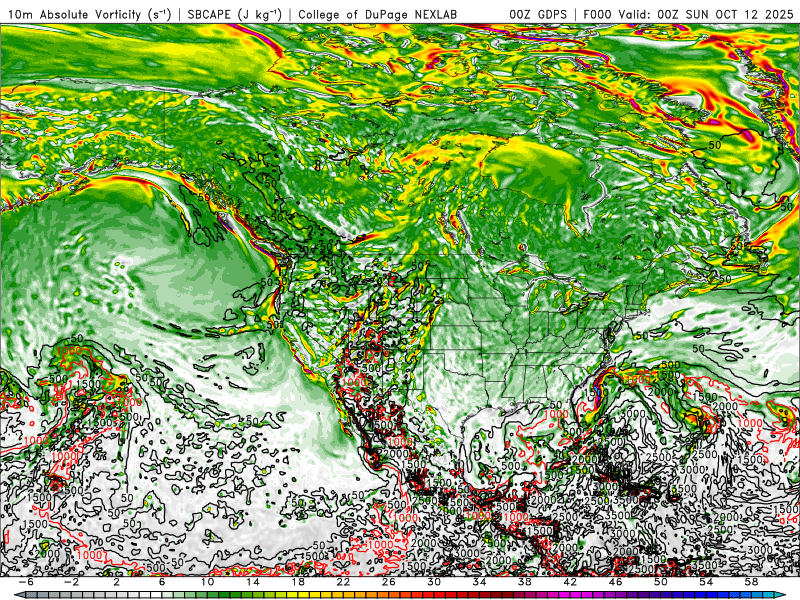800x600 pixels.
Task: Click the '58' colorbar tick label
Action: [x=751, y=582]
